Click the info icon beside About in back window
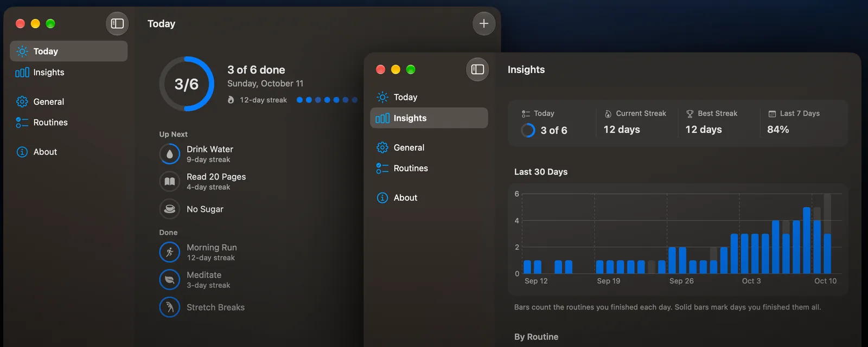The height and width of the screenshot is (347, 868). pos(22,152)
